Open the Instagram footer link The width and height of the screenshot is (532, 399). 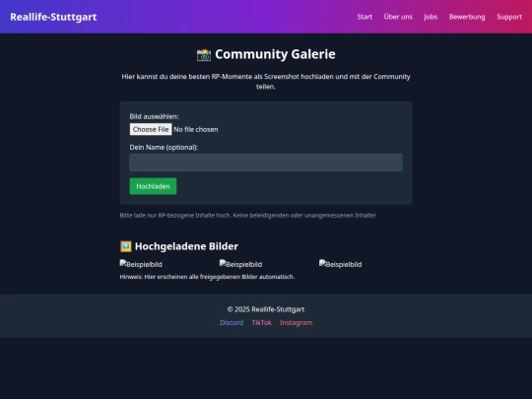point(296,323)
